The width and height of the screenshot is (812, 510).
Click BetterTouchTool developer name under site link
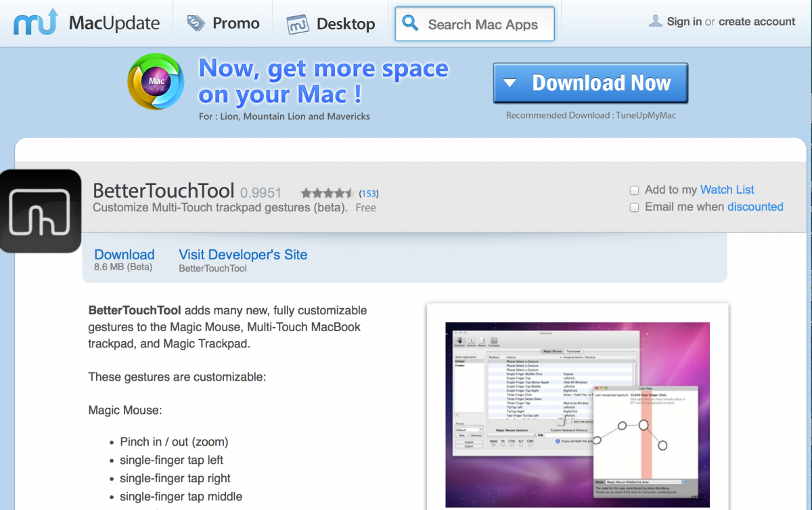[212, 268]
